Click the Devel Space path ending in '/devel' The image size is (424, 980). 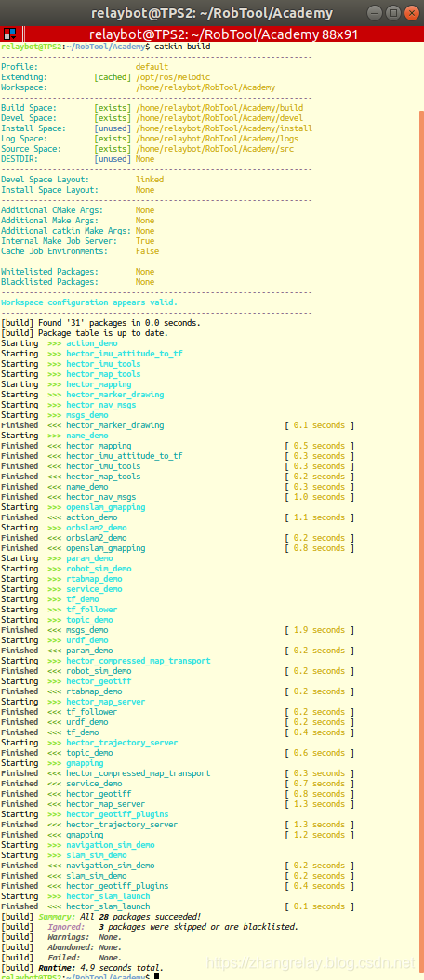[219, 117]
